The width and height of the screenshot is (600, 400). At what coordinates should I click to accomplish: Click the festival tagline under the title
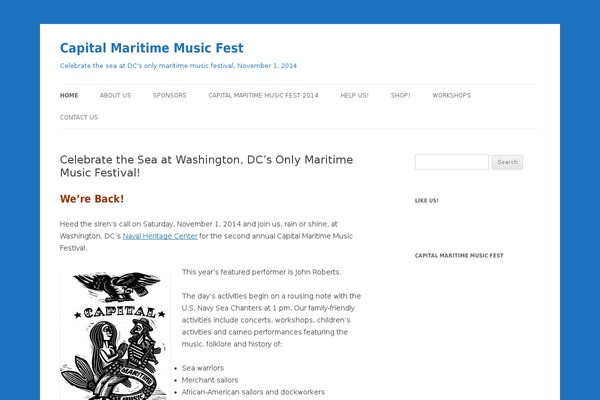tap(178, 66)
